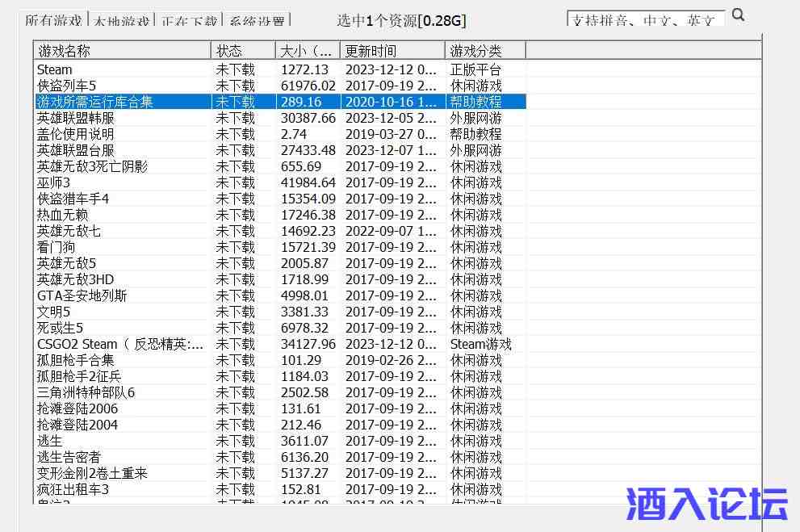Select the 逃生 row
Viewport: 800px width, 532px height.
tap(279, 442)
